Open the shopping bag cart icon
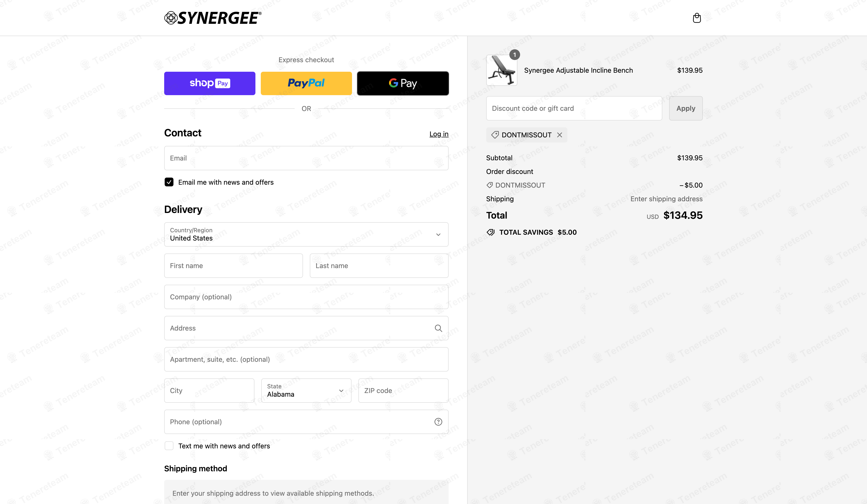The image size is (867, 504). pyautogui.click(x=697, y=18)
